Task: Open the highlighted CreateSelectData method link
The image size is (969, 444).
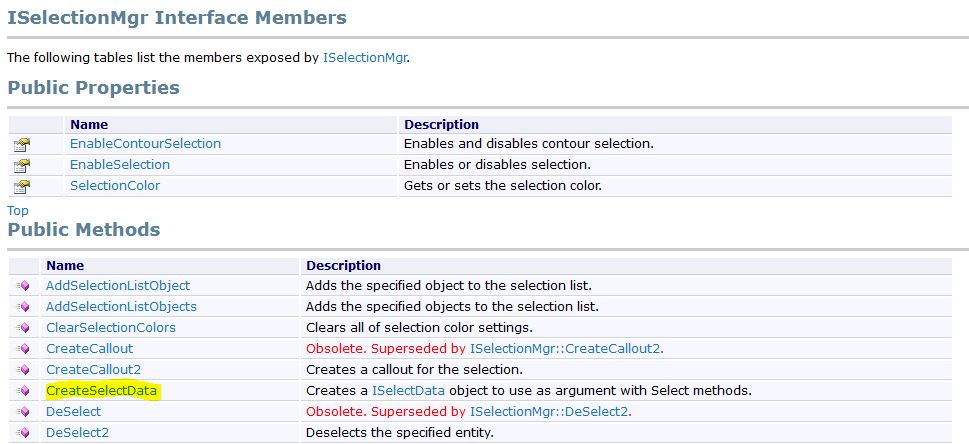Action: point(101,391)
